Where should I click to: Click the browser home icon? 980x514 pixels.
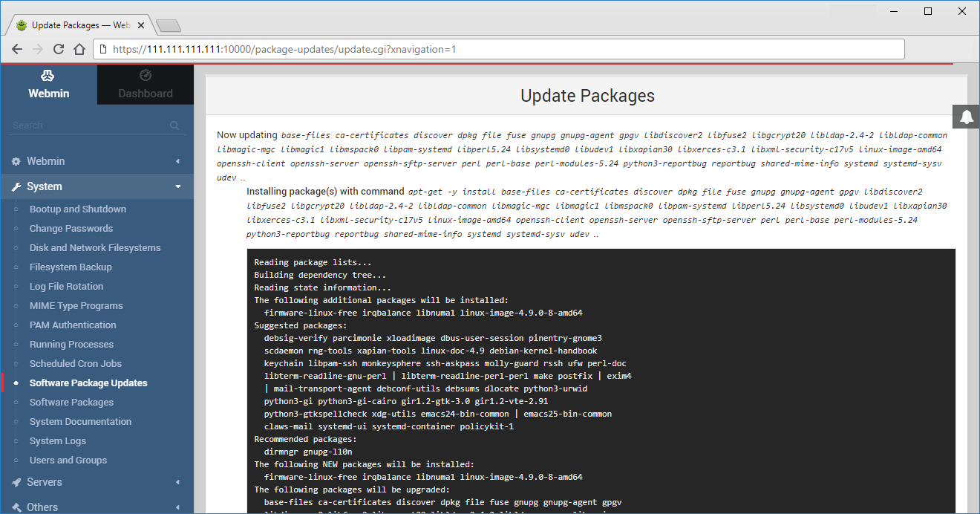(x=79, y=50)
